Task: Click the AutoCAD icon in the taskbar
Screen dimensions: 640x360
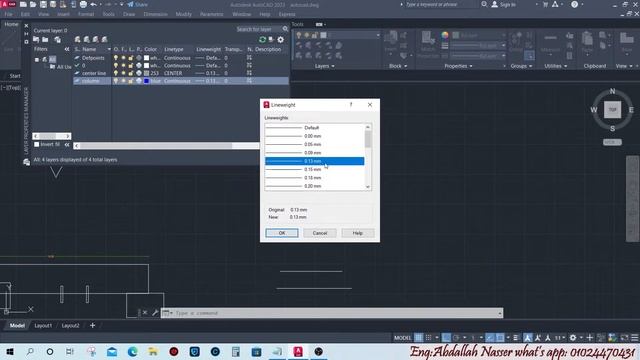Action: click(298, 351)
